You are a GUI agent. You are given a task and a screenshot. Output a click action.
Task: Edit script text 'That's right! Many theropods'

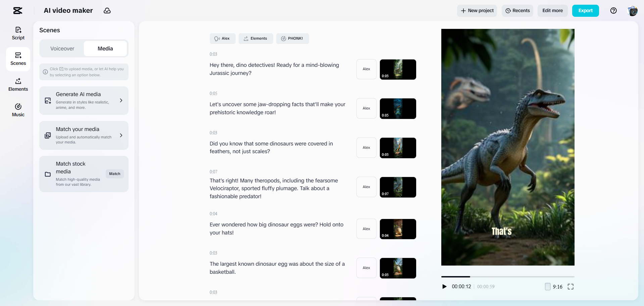[x=274, y=188]
